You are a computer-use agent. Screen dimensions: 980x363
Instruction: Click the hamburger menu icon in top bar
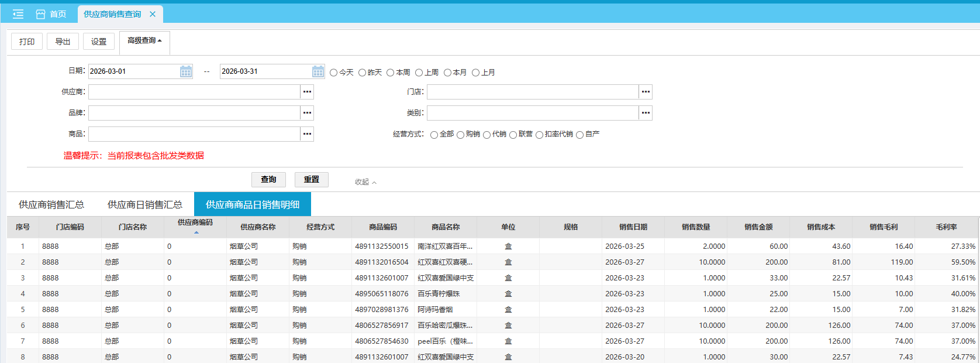point(18,14)
